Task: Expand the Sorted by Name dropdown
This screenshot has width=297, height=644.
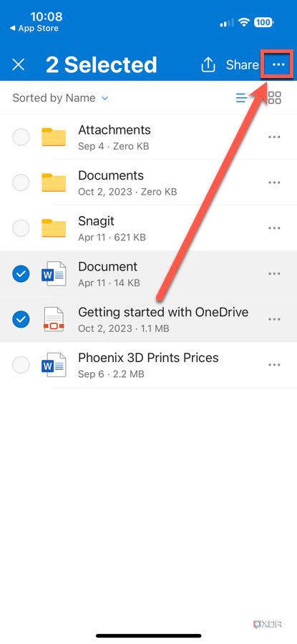Action: click(60, 98)
